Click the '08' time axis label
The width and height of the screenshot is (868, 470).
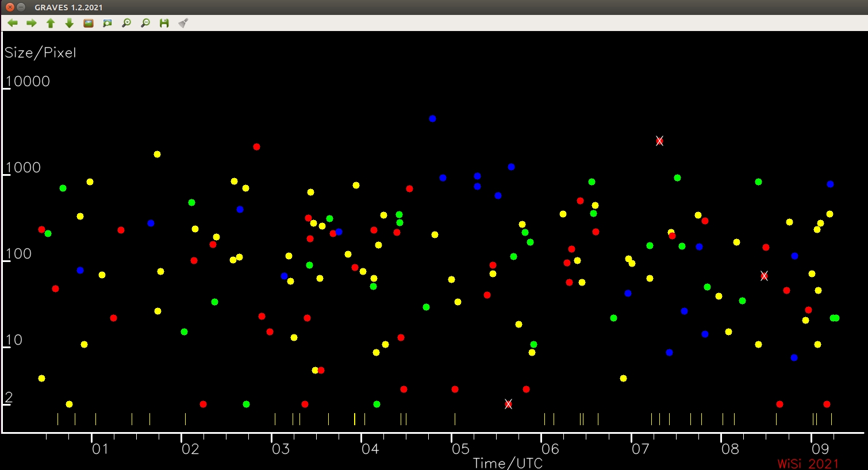click(x=730, y=449)
